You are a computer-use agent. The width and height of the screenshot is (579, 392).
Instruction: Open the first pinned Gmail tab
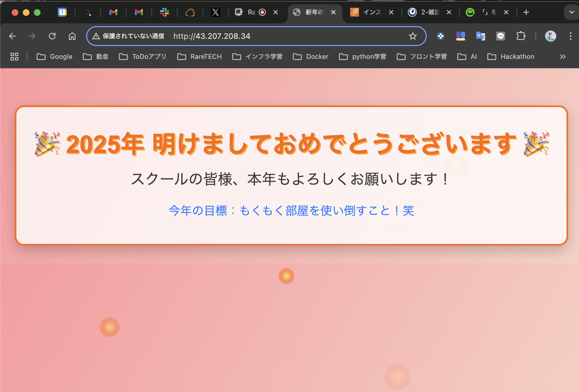113,12
